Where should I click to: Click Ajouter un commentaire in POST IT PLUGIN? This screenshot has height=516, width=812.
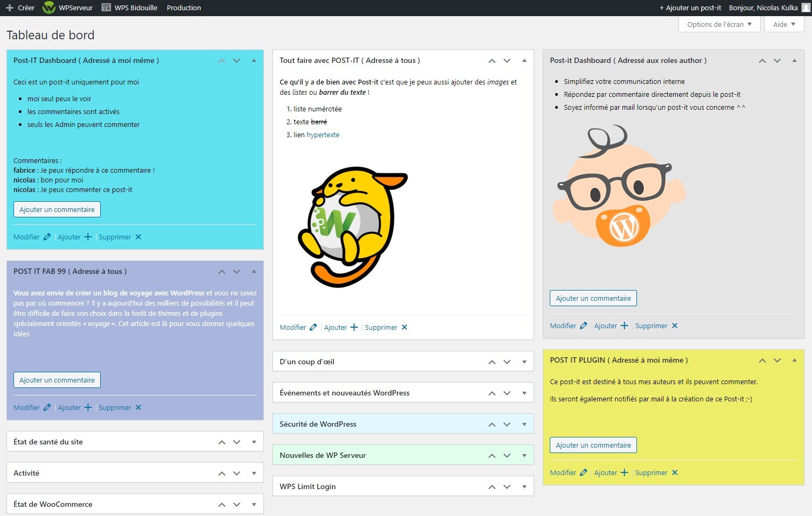pyautogui.click(x=593, y=445)
